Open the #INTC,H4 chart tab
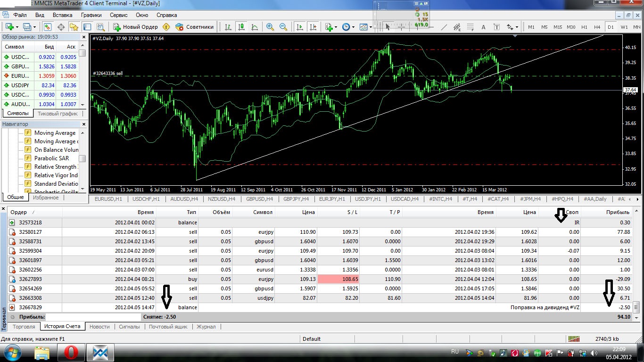The height and width of the screenshot is (362, 644). coord(441,199)
